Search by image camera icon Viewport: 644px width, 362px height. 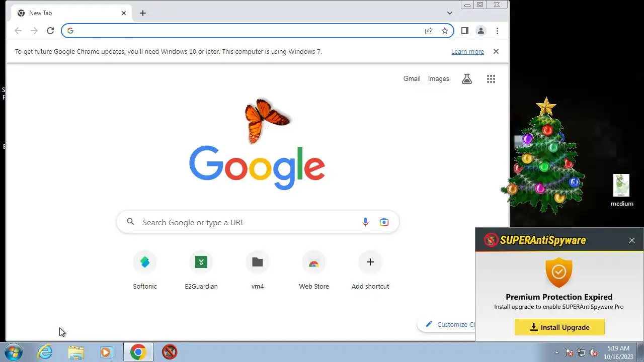[x=384, y=222]
